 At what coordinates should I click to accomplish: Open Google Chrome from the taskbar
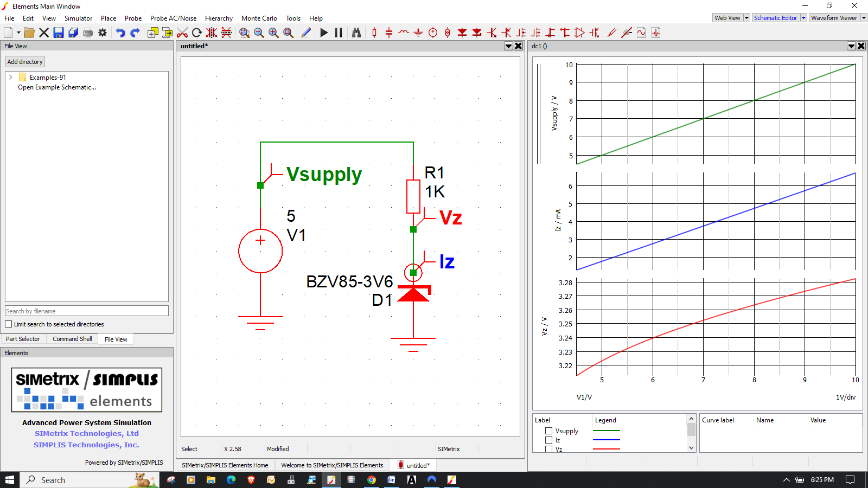372,480
